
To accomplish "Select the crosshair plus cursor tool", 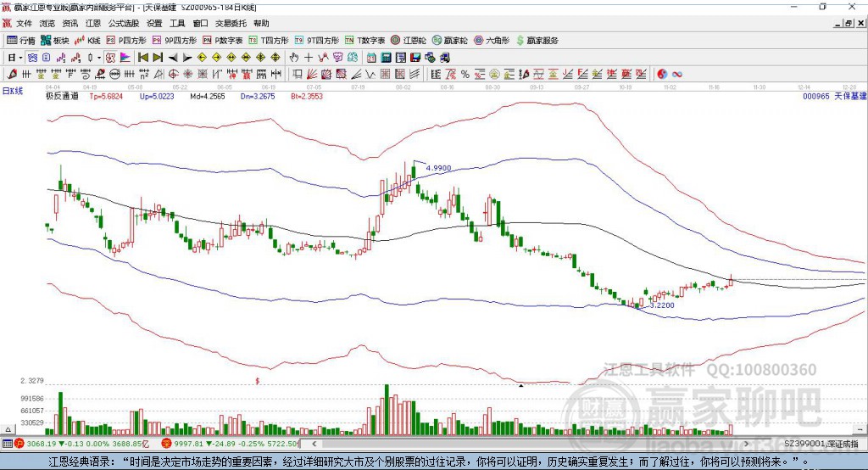I will [309, 58].
